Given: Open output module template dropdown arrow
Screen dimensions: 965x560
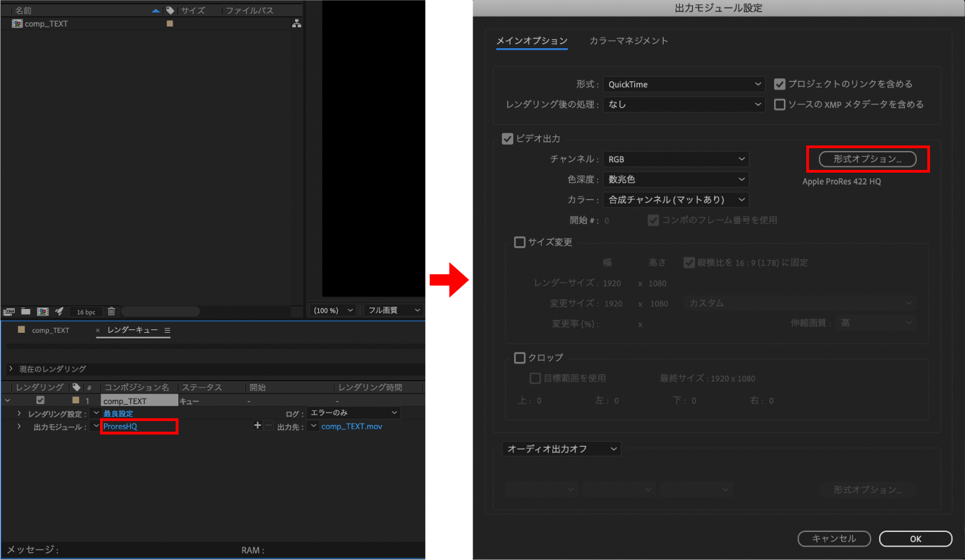Looking at the screenshot, I should point(96,426).
